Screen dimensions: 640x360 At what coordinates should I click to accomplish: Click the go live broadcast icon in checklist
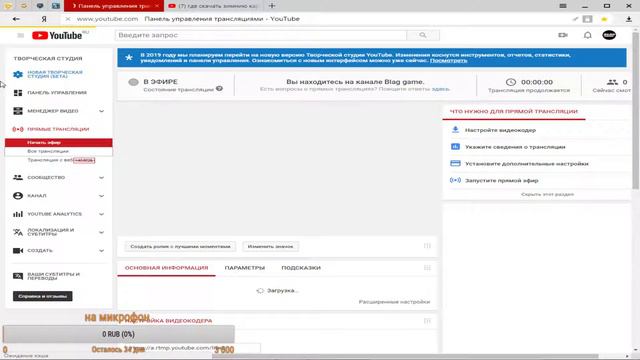455,180
